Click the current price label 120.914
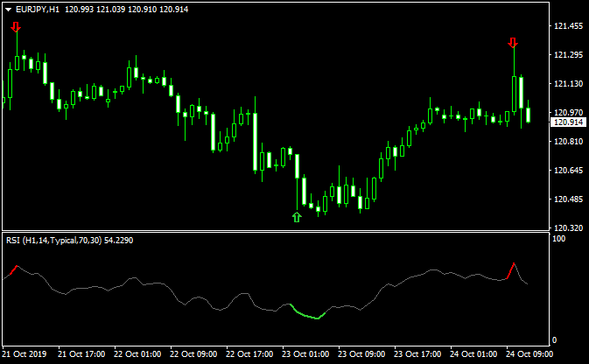The width and height of the screenshot is (589, 364). tap(568, 122)
